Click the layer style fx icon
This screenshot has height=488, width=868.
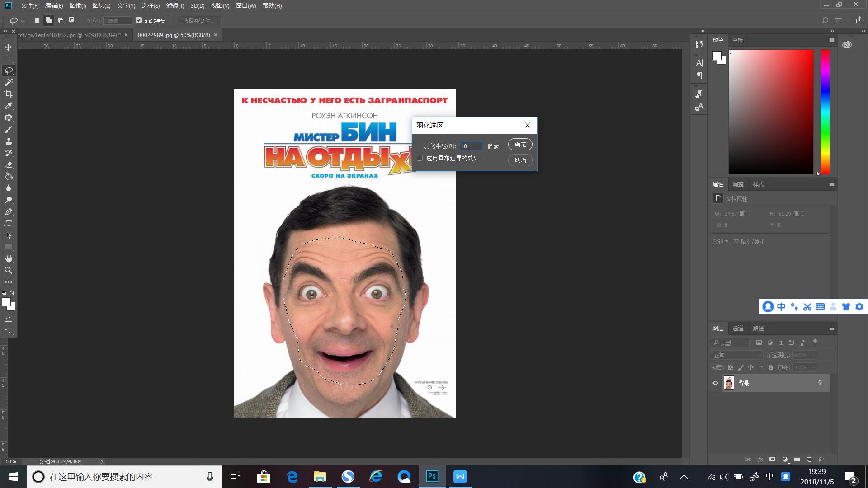click(760, 459)
